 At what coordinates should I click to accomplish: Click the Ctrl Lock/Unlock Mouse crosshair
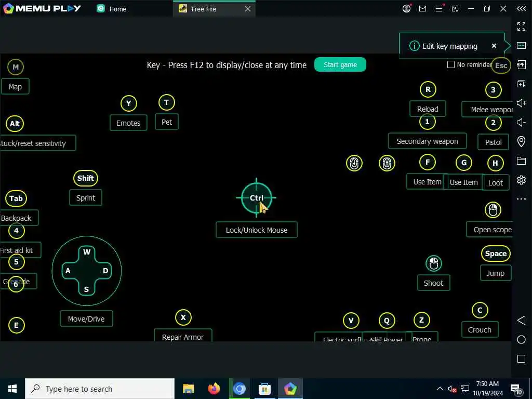pyautogui.click(x=257, y=198)
